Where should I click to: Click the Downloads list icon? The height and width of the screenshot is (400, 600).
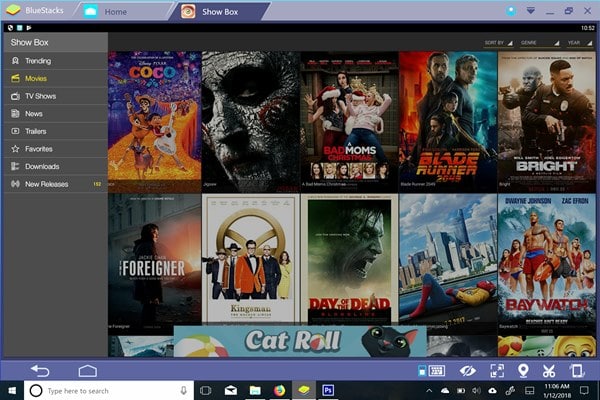click(x=15, y=167)
